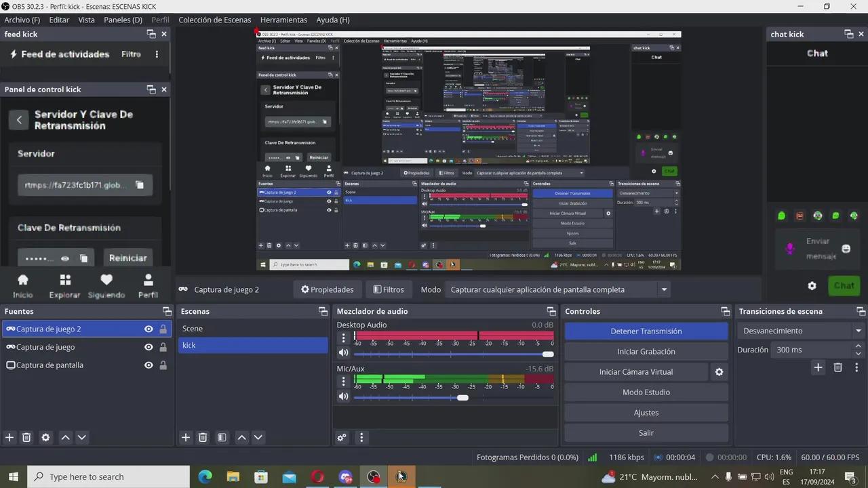Adjust the Mic/Aux volume slider
This screenshot has height=488, width=868.
tap(462, 397)
